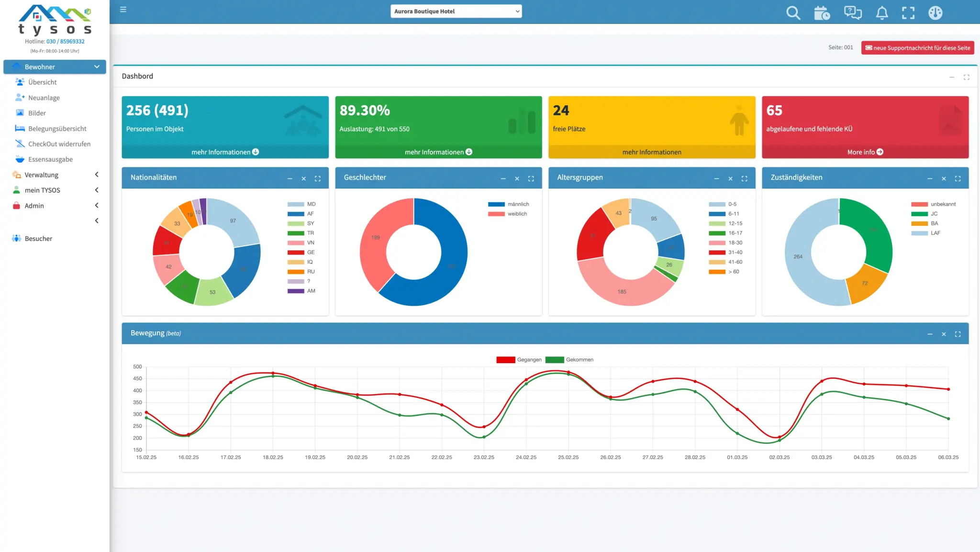The image size is (980, 552).
Task: Collapse the Bewegung panel
Action: [x=930, y=334]
